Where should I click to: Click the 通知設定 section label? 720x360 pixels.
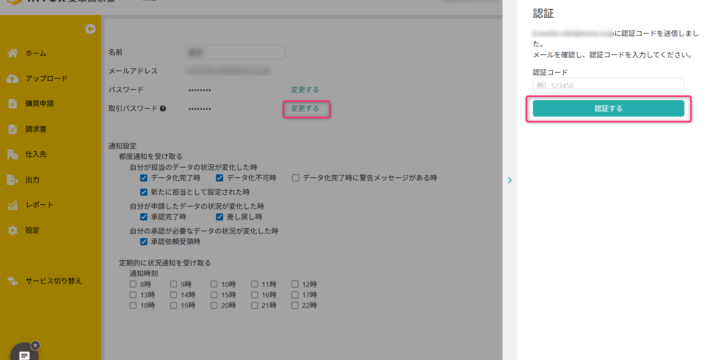tap(122, 146)
